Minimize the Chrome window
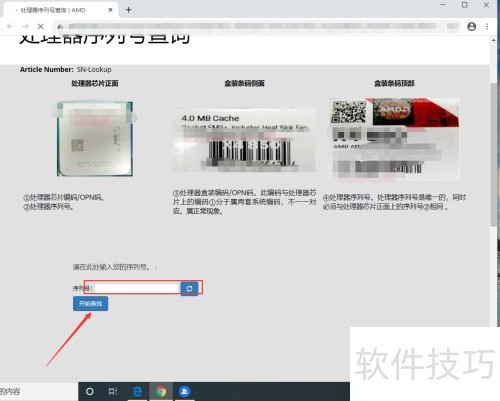Viewport: 500px width, 401px height. pos(443,5)
